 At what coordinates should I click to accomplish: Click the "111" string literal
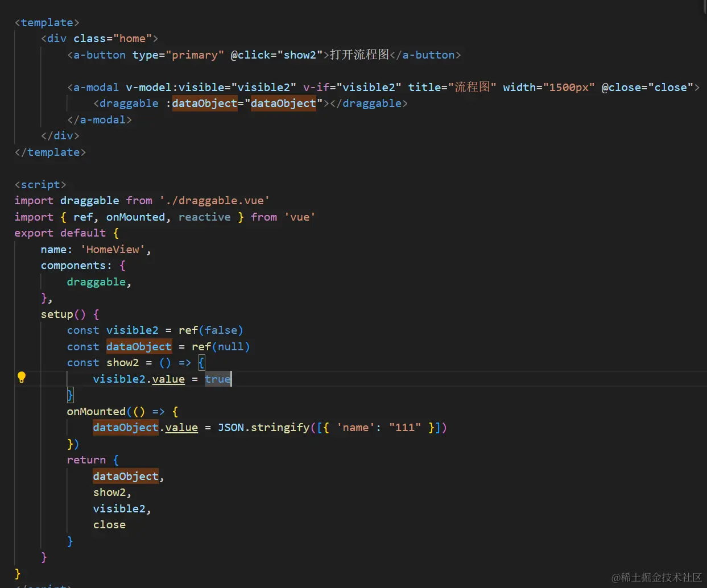405,428
